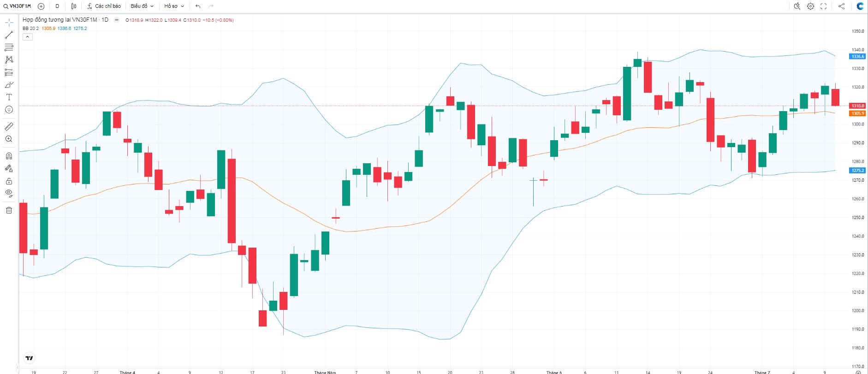The image size is (868, 374).
Task: Click the undo arrow button
Action: [x=198, y=6]
